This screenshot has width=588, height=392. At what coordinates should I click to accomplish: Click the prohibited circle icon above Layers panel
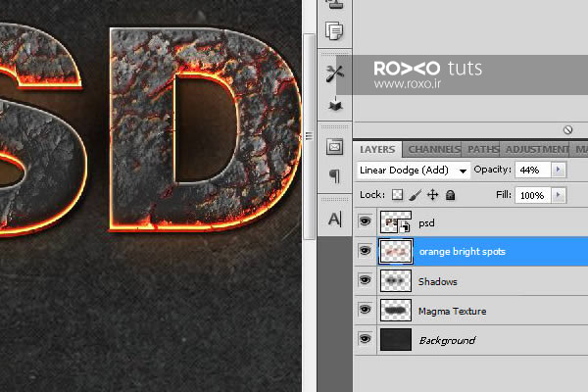(567, 129)
